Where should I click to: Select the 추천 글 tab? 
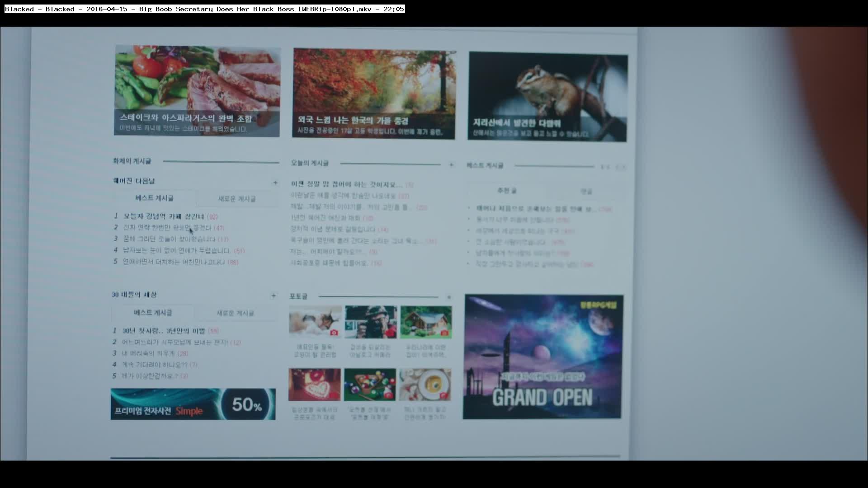[x=507, y=191]
